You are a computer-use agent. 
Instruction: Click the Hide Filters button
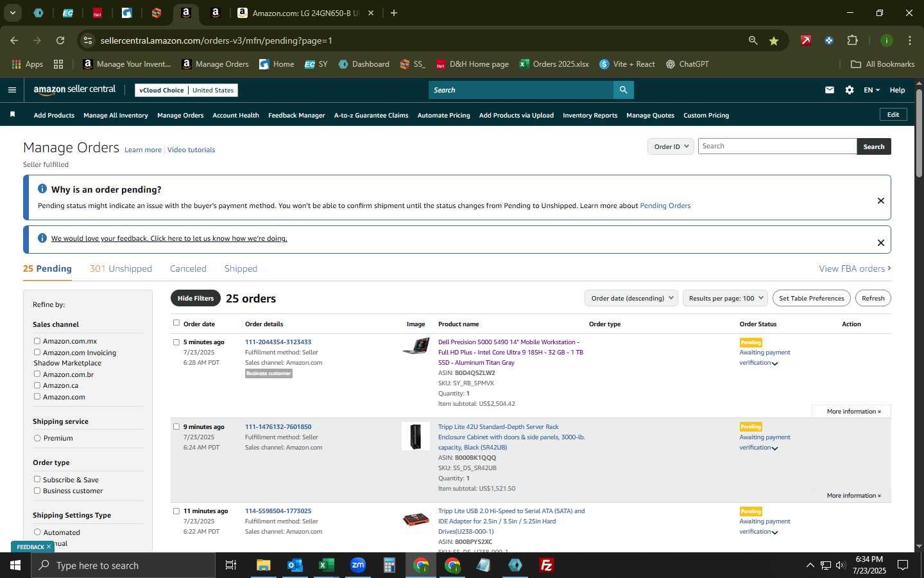tap(196, 298)
